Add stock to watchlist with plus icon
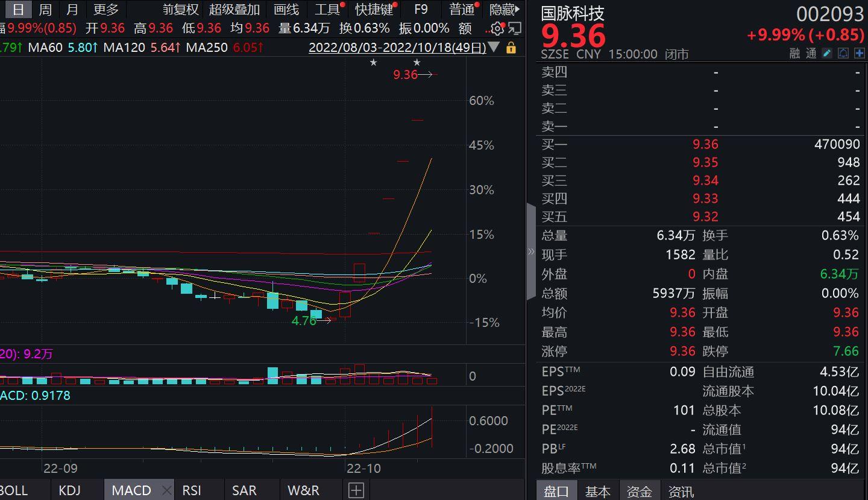The image size is (868, 500). [x=859, y=54]
